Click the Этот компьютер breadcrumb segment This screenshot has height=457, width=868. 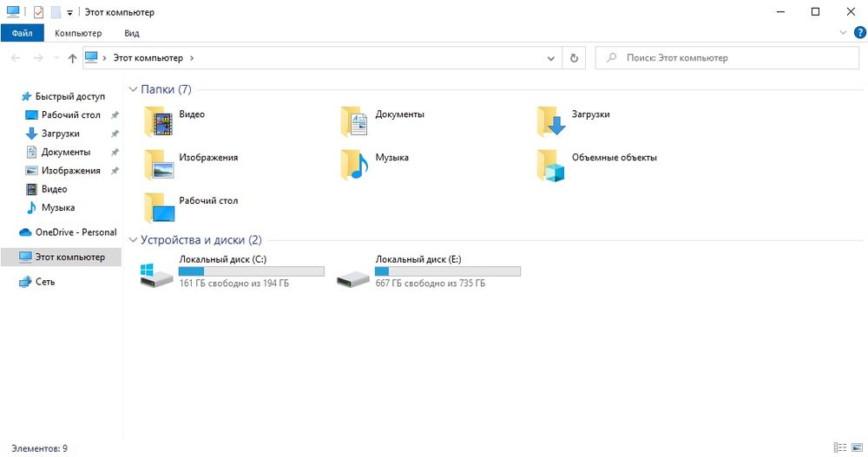(x=148, y=58)
